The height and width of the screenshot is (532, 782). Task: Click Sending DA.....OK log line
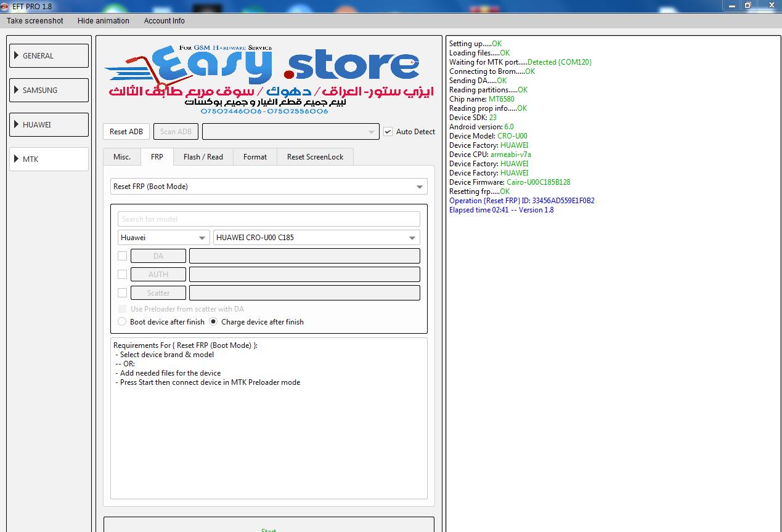click(478, 81)
